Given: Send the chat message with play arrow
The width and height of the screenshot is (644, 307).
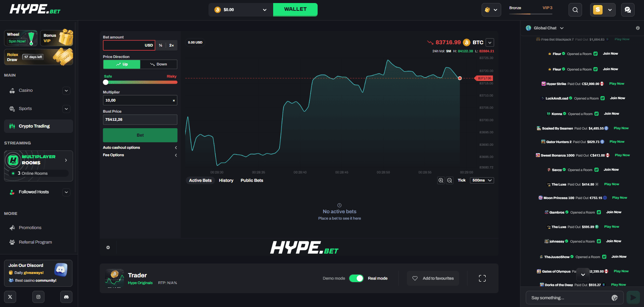Looking at the screenshot, I should point(633,298).
